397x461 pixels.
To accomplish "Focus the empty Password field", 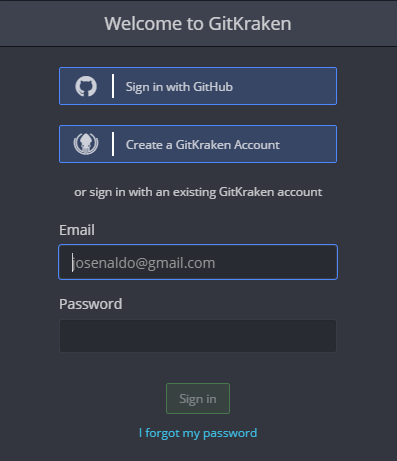I will point(198,336).
